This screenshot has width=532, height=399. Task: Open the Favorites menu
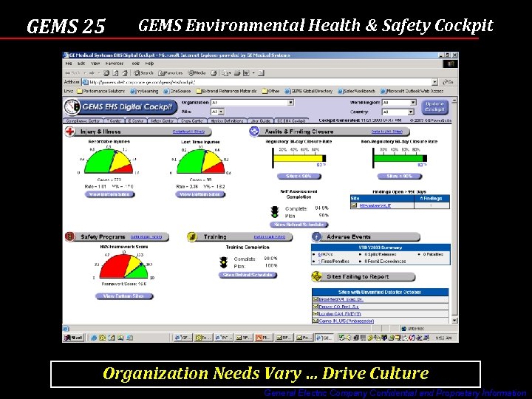pyautogui.click(x=115, y=64)
